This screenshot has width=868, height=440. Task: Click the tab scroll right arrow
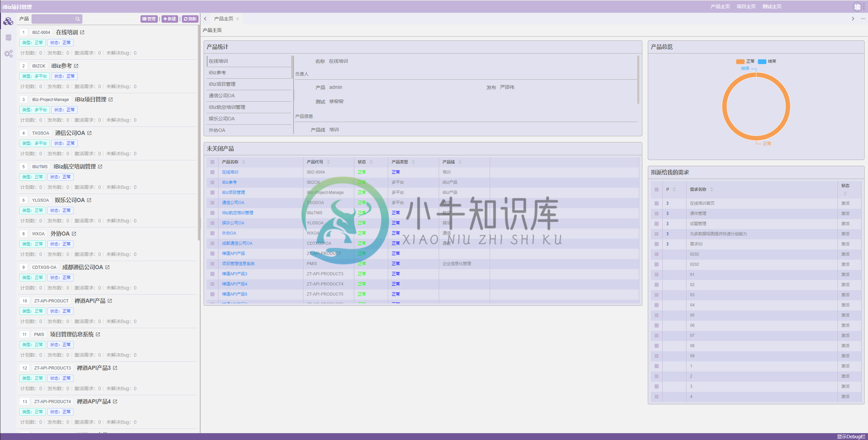pyautogui.click(x=853, y=19)
